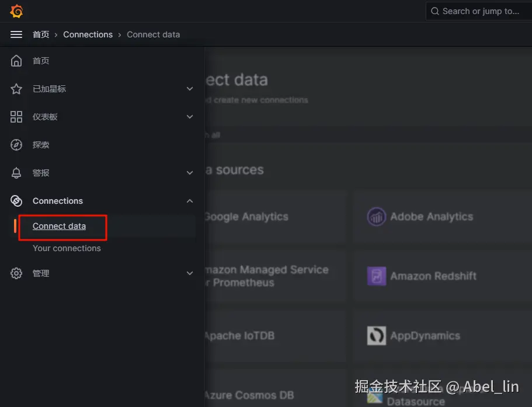Click the administration gear icon
Screen dimensions: 532x407
click(x=16, y=273)
